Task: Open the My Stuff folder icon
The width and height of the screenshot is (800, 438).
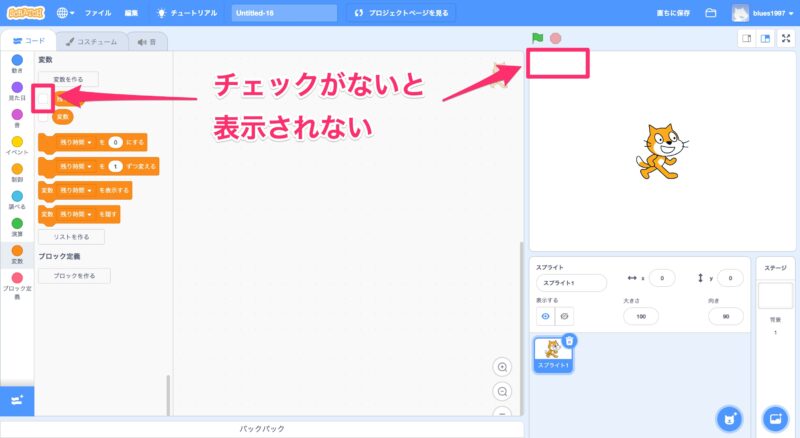Action: pos(711,13)
